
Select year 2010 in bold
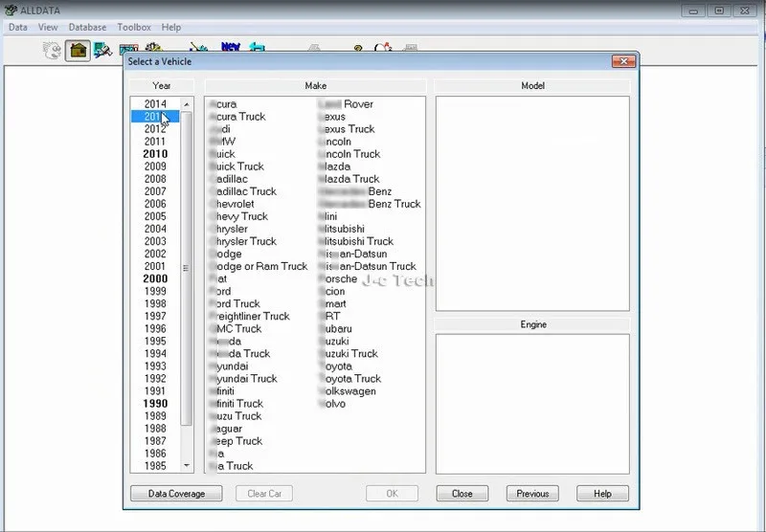pyautogui.click(x=155, y=154)
